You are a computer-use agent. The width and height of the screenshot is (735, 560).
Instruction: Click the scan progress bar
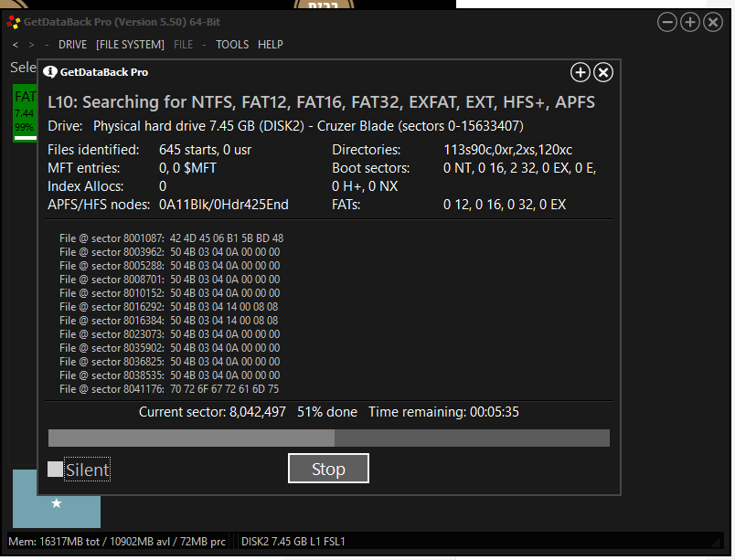click(329, 438)
